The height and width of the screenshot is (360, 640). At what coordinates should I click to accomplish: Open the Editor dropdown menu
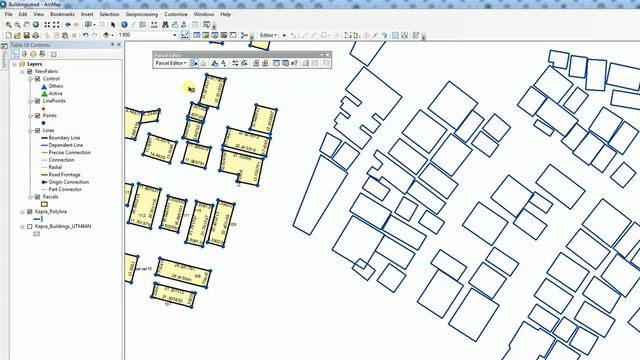268,36
